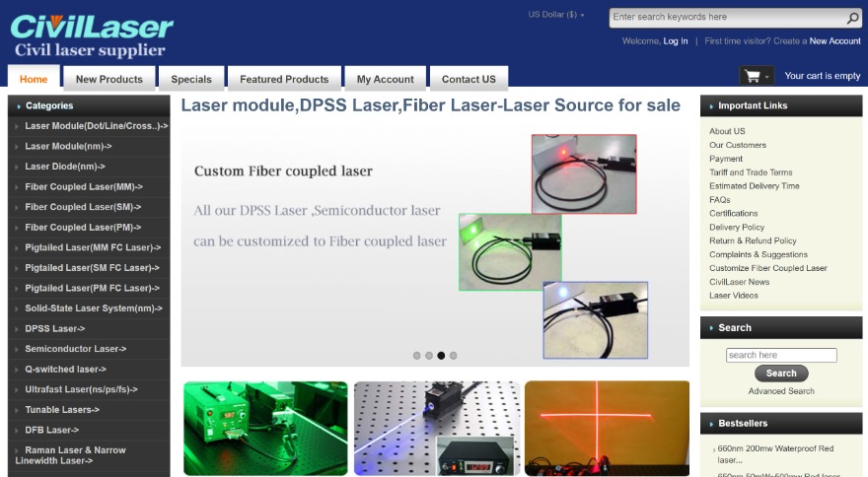Viewport: 868px width, 477px height.
Task: Open the US Dollar currency dropdown
Action: pyautogui.click(x=556, y=15)
